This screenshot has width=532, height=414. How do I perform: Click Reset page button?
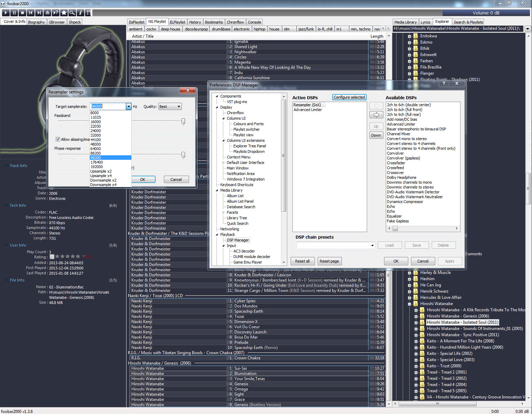(329, 261)
